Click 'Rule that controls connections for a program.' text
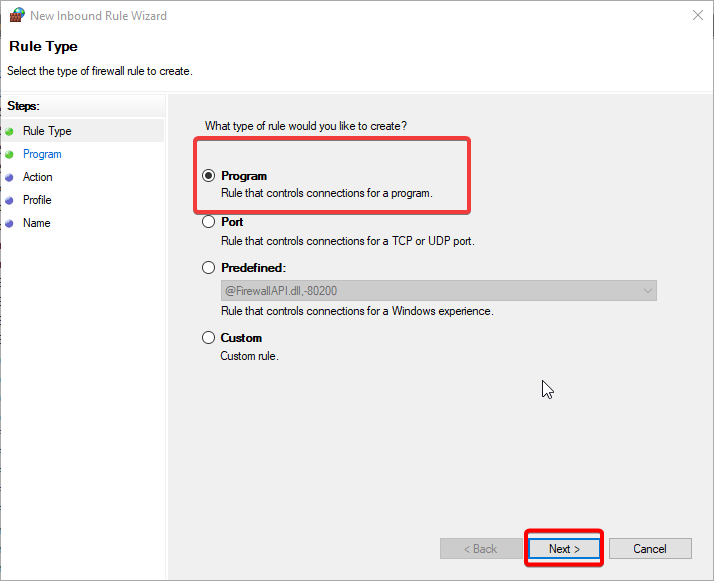 tap(327, 193)
